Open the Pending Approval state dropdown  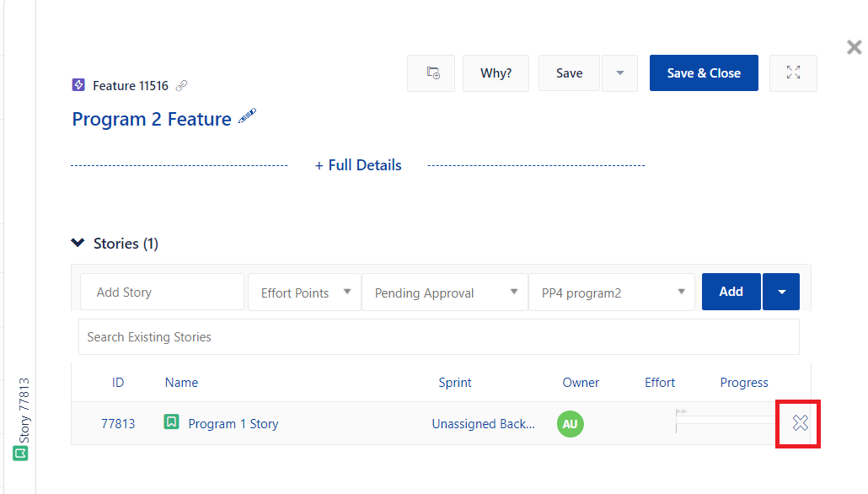[x=444, y=293]
